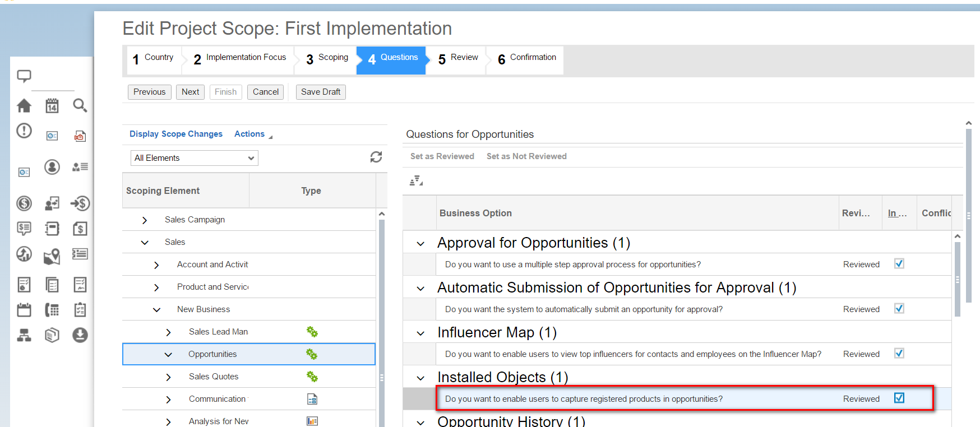Collapse the Influencer Map group
980x427 pixels.
(x=420, y=333)
